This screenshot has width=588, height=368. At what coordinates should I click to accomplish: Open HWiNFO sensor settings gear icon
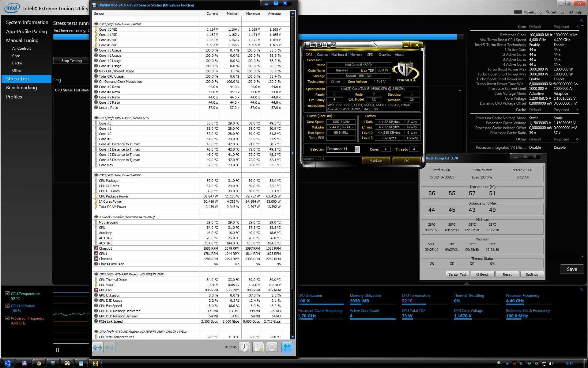[272, 347]
